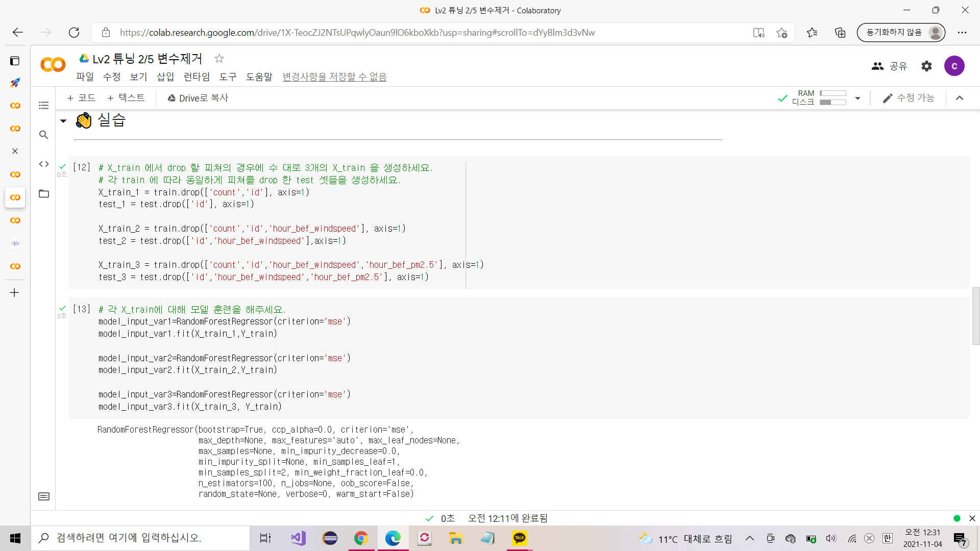The width and height of the screenshot is (980, 551).
Task: Open the search and replace panel
Action: tap(44, 135)
